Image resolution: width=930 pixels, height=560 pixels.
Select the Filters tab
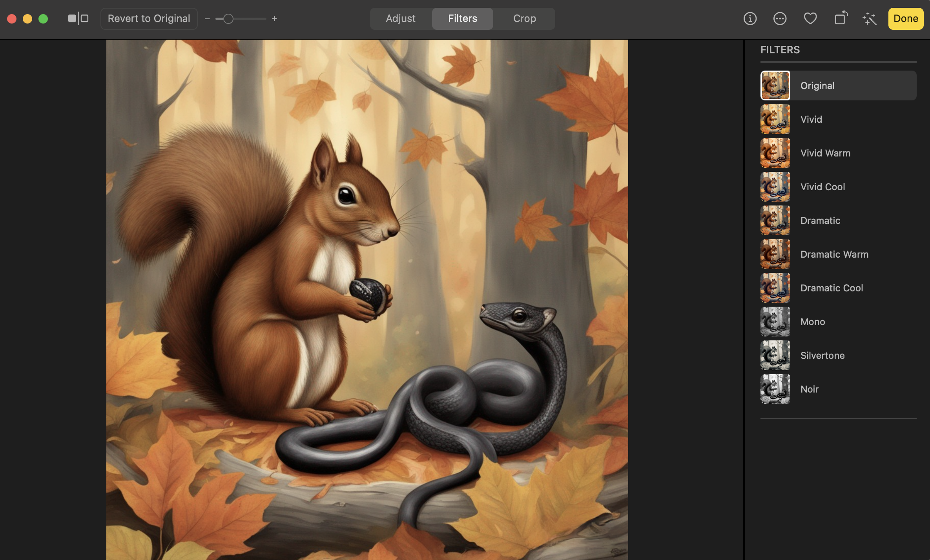tap(462, 18)
